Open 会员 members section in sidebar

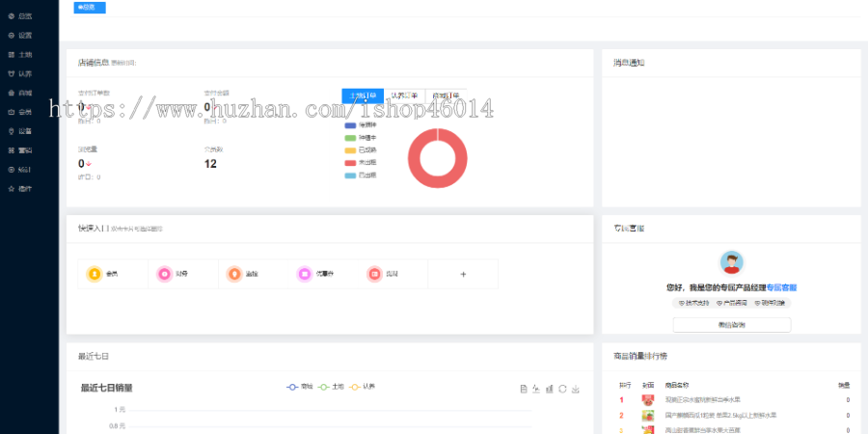click(x=20, y=112)
